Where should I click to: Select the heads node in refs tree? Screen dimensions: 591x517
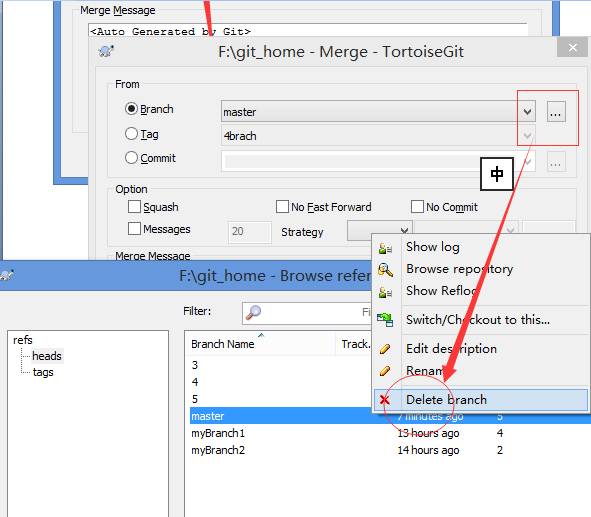pos(47,356)
